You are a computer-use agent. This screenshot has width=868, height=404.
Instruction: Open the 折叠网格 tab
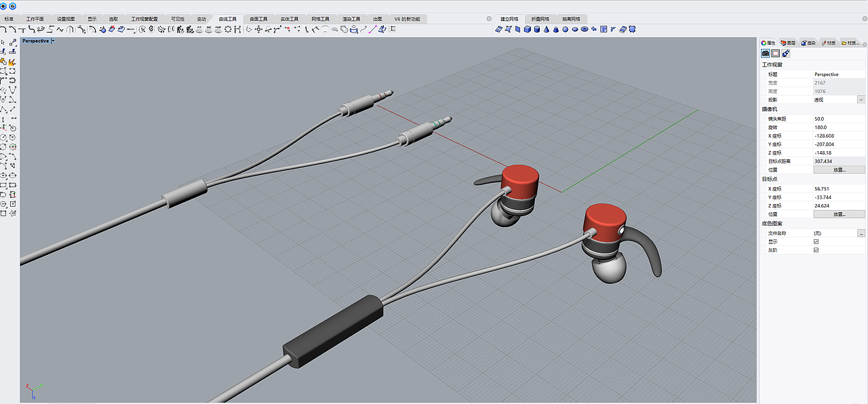coord(540,19)
